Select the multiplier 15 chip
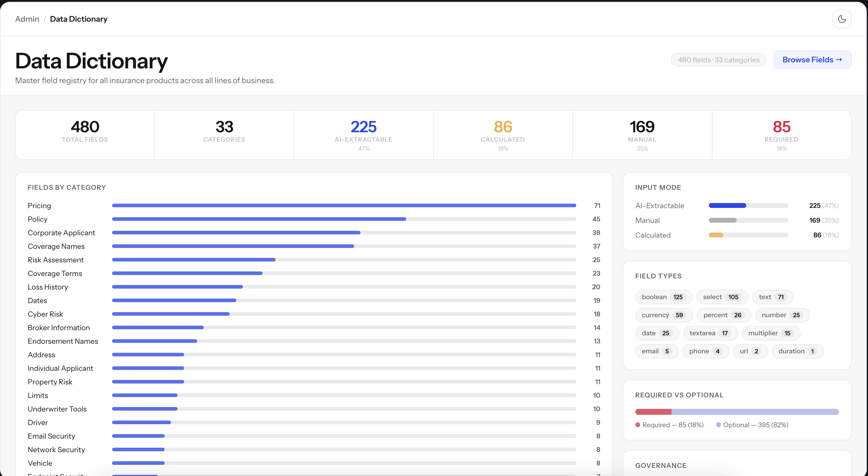 click(771, 333)
